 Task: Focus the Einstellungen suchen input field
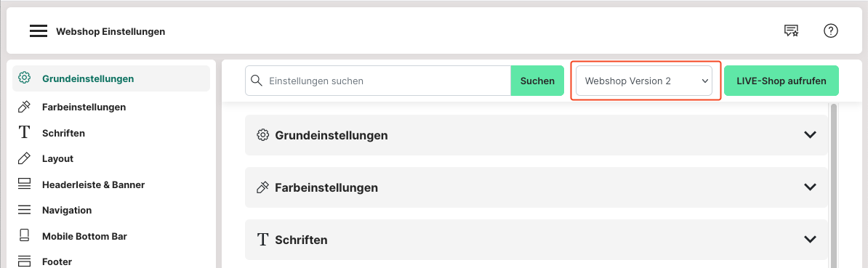click(x=387, y=81)
